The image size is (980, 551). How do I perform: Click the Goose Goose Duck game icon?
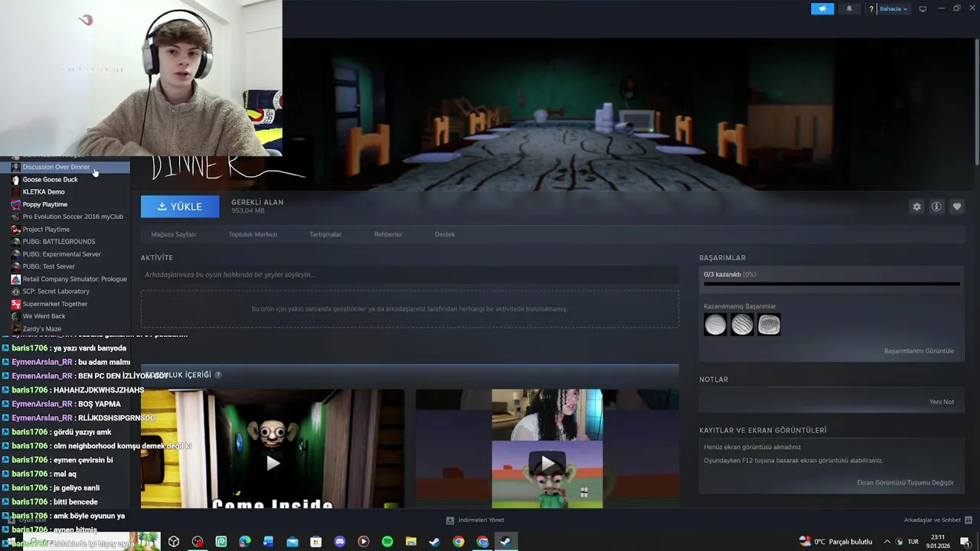[15, 180]
